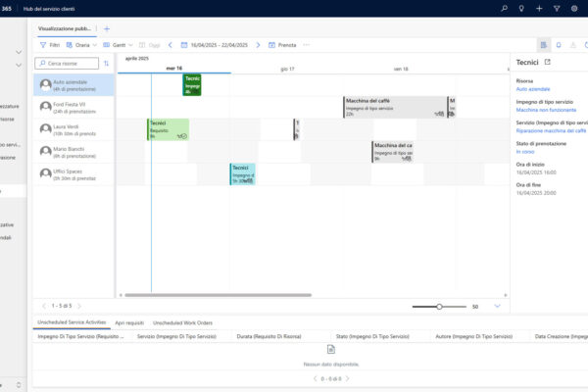The width and height of the screenshot is (588, 392).
Task: Select the Mario Bianchi resource row
Action: [73, 152]
